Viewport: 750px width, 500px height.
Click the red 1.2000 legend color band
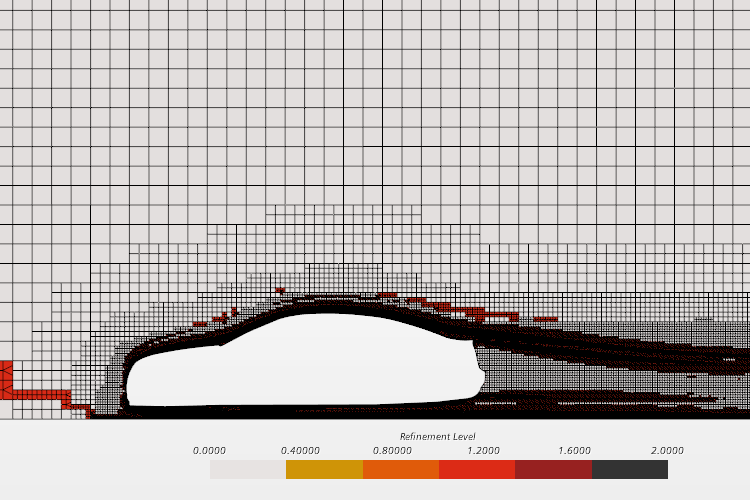(477, 469)
